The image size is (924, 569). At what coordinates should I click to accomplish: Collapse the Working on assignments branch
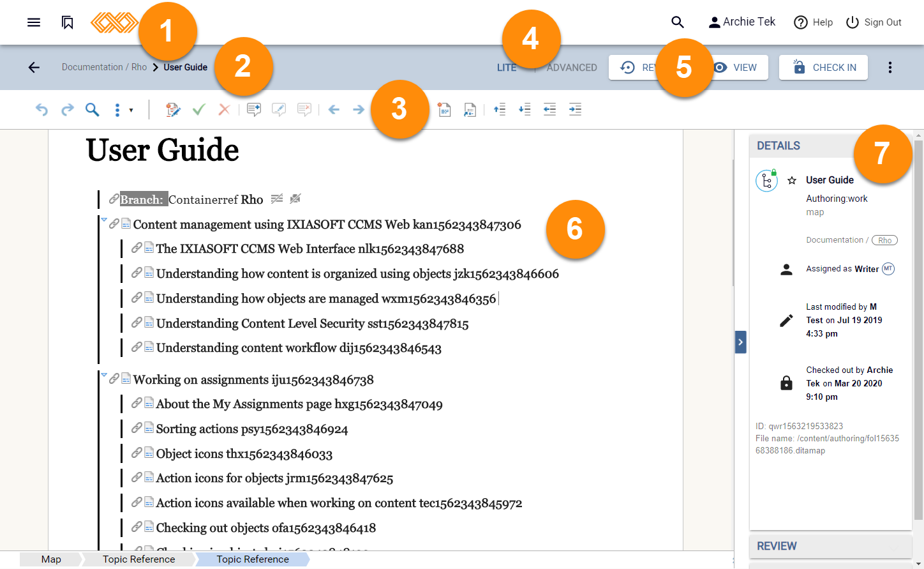pos(104,375)
